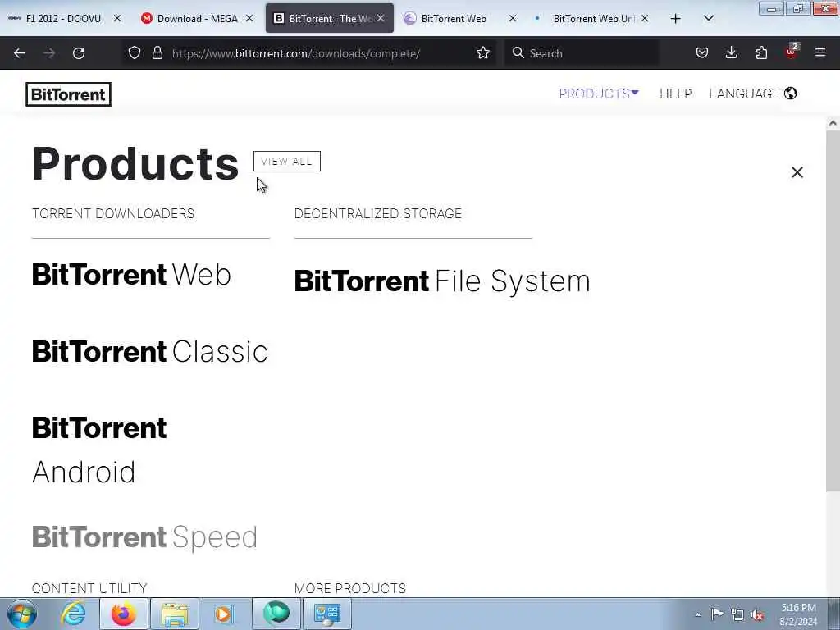Click the LANGUAGE globe icon
The height and width of the screenshot is (630, 840).
[x=790, y=94]
